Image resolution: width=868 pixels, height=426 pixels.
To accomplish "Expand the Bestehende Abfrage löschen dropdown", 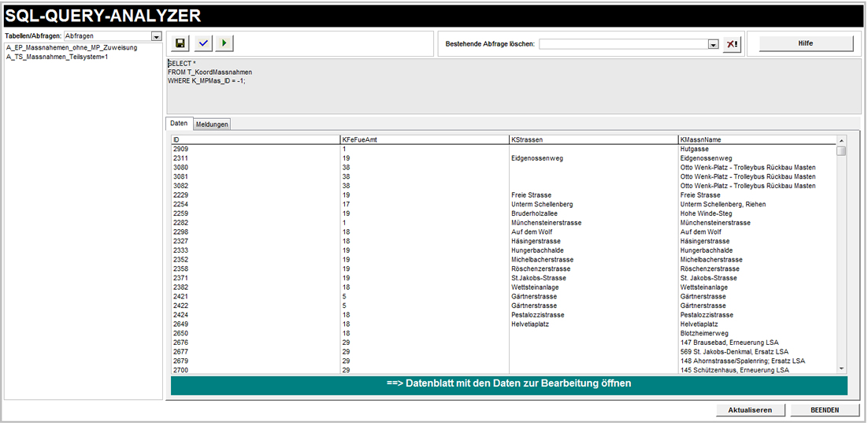I will (714, 44).
